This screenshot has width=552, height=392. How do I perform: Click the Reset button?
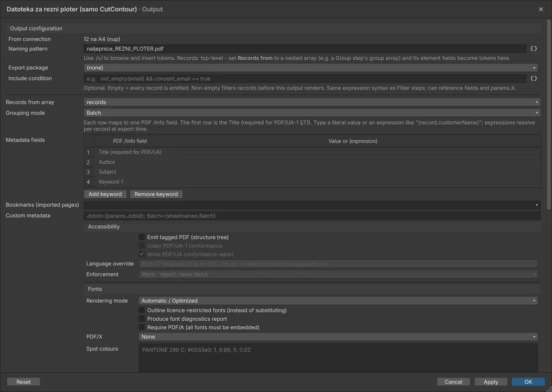click(24, 382)
